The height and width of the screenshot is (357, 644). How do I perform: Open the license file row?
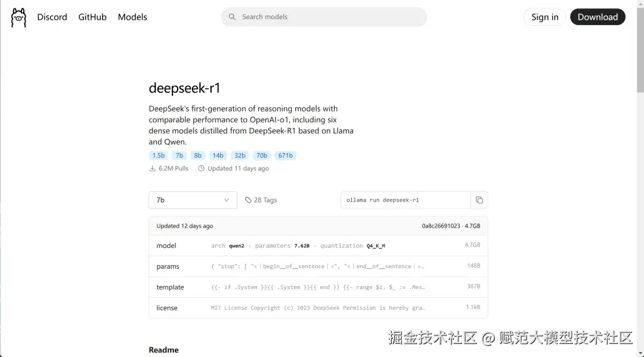click(x=318, y=308)
